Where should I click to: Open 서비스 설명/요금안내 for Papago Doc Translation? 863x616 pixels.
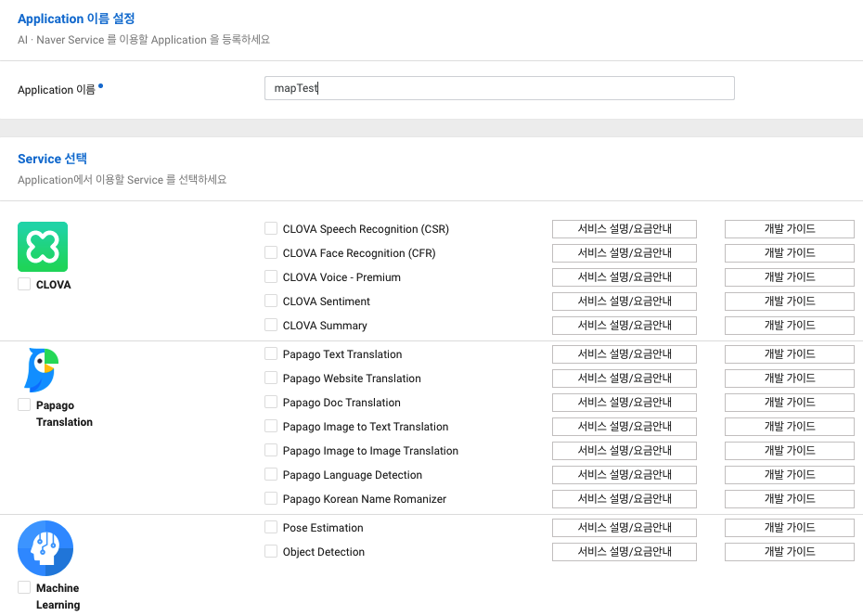click(625, 403)
